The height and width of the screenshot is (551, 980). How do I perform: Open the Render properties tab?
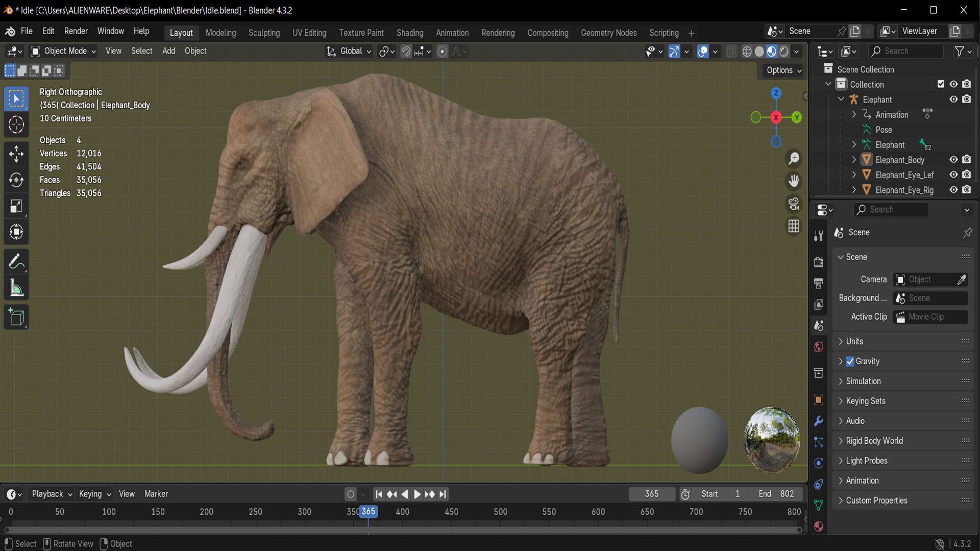tap(819, 262)
